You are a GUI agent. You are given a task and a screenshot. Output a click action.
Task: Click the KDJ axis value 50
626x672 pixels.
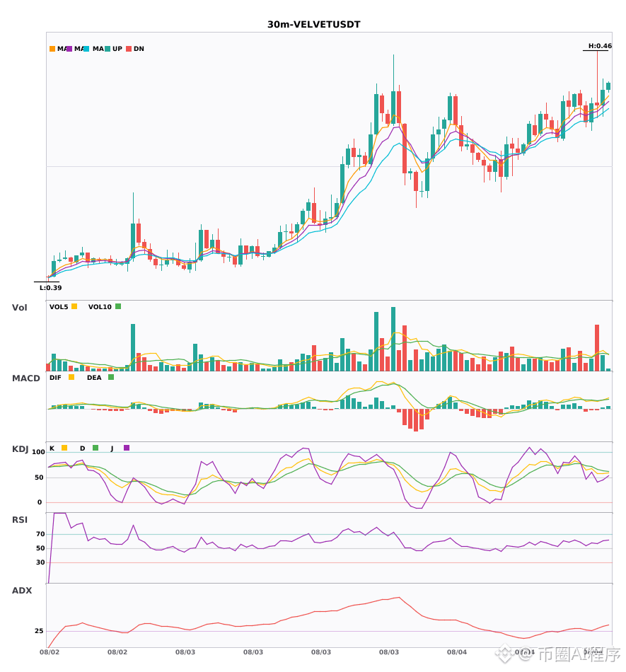pos(39,477)
